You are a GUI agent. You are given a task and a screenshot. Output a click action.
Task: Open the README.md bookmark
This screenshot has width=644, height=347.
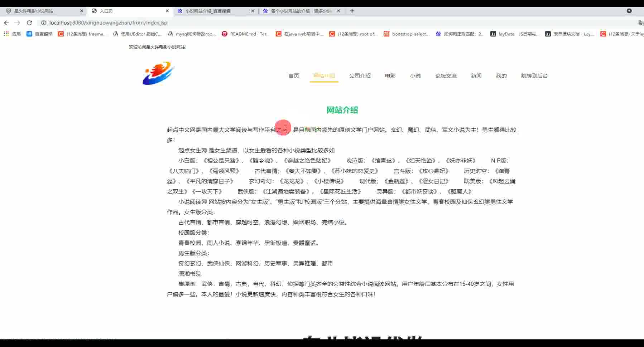tap(246, 34)
